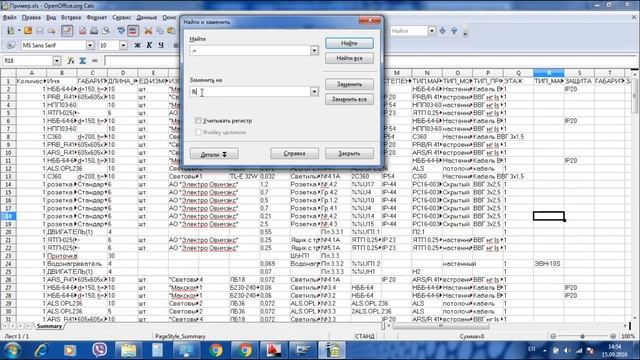Image resolution: width=640 pixels, height=360 pixels.
Task: Click the 'Справка' button
Action: tap(294, 154)
